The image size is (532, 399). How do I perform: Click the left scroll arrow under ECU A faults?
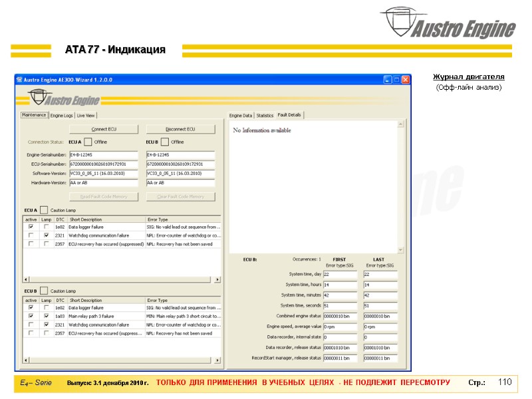coord(24,279)
